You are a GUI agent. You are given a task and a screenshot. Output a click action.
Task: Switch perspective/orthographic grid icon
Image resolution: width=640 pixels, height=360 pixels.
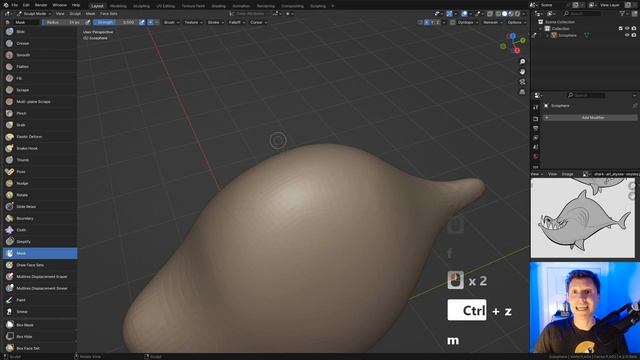point(522,92)
